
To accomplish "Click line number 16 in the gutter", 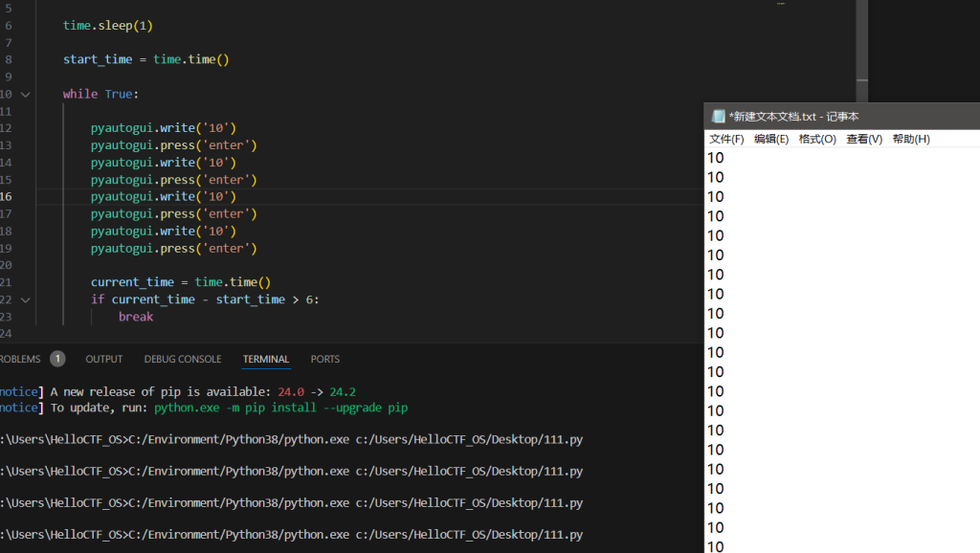I will click(x=7, y=196).
